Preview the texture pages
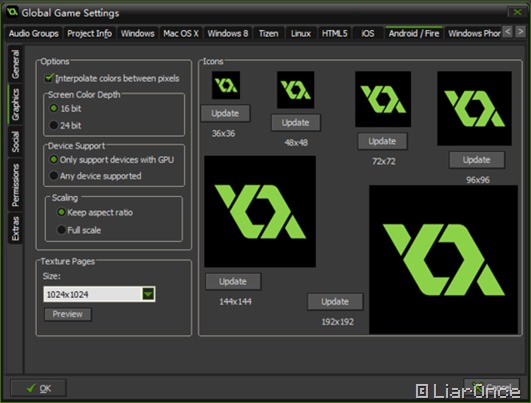The image size is (531, 403). point(68,314)
